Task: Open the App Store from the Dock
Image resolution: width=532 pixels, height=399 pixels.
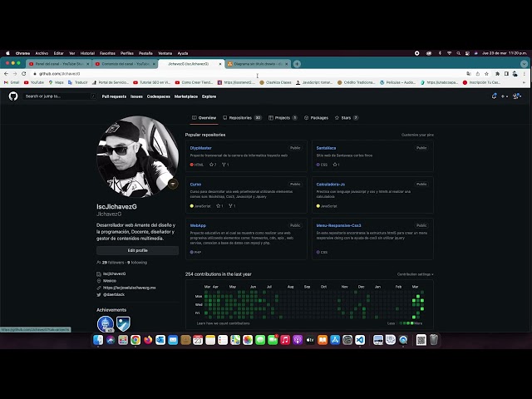Action: click(x=335, y=340)
